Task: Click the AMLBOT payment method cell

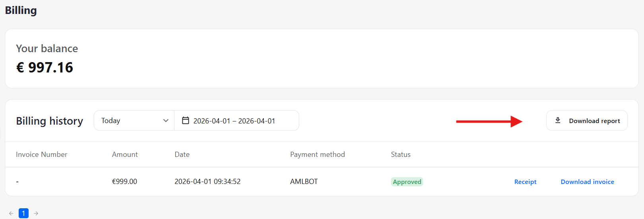Action: click(304, 182)
